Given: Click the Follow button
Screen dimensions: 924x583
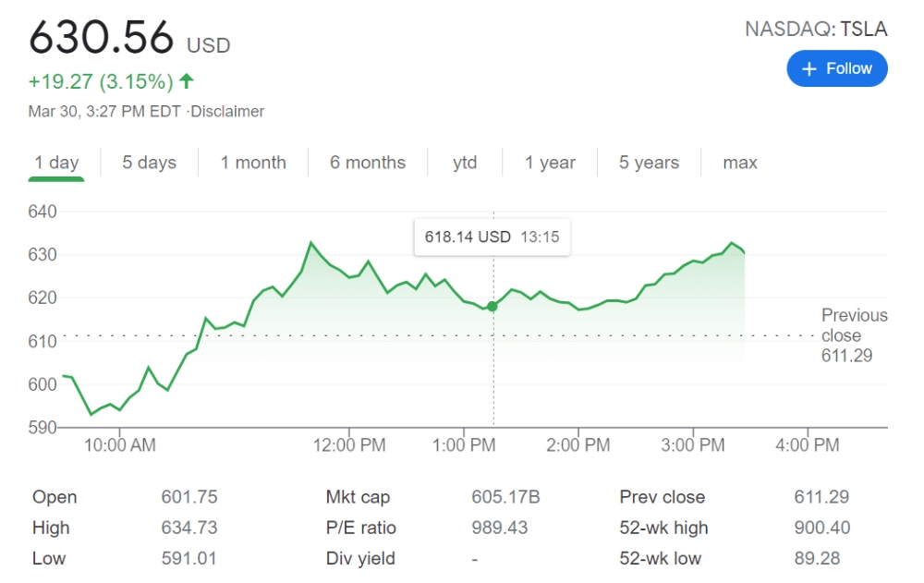Looking at the screenshot, I should 836,68.
